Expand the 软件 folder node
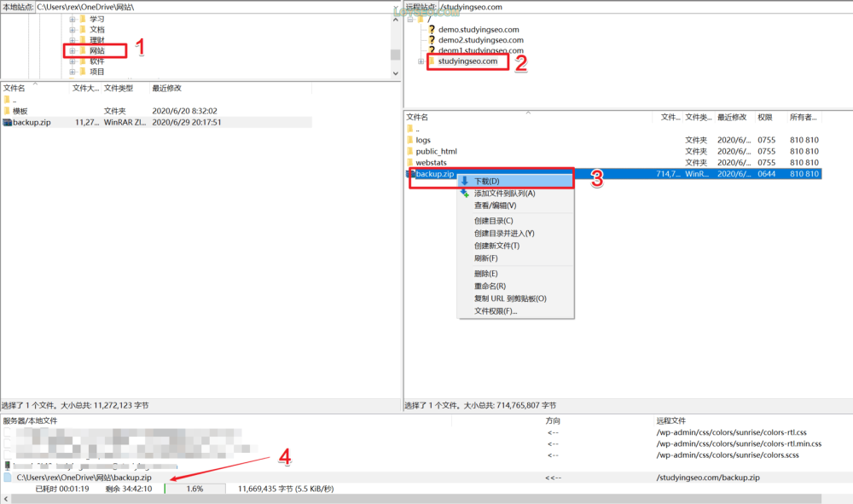Image resolution: width=853 pixels, height=504 pixels. tap(73, 61)
